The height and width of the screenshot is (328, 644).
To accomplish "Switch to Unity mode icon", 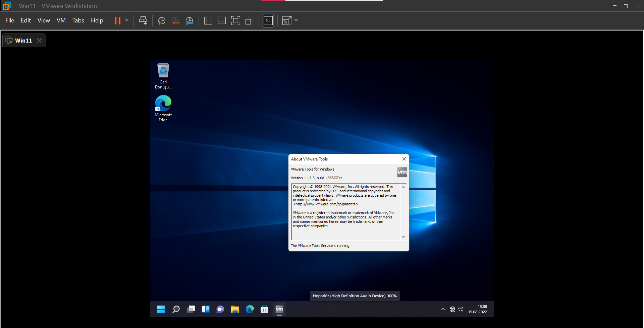I will (249, 21).
